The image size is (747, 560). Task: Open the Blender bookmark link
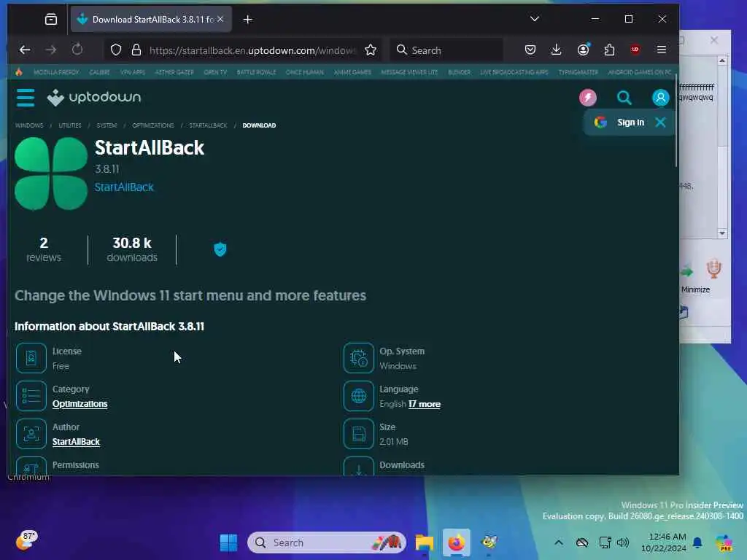(460, 72)
